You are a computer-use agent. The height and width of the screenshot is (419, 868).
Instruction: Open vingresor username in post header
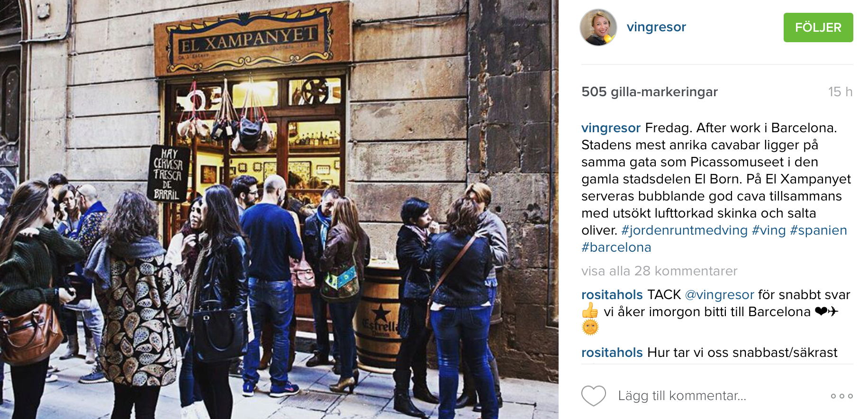[656, 27]
